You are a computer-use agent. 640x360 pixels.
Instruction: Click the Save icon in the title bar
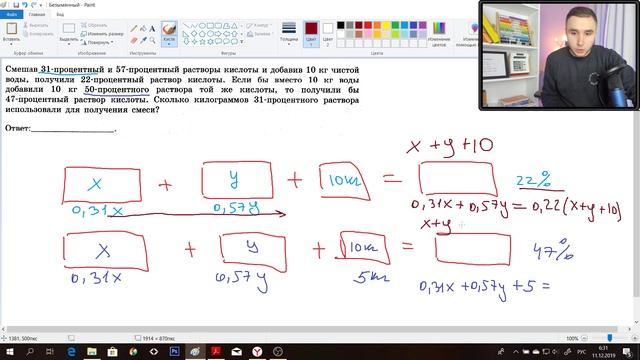click(x=16, y=5)
